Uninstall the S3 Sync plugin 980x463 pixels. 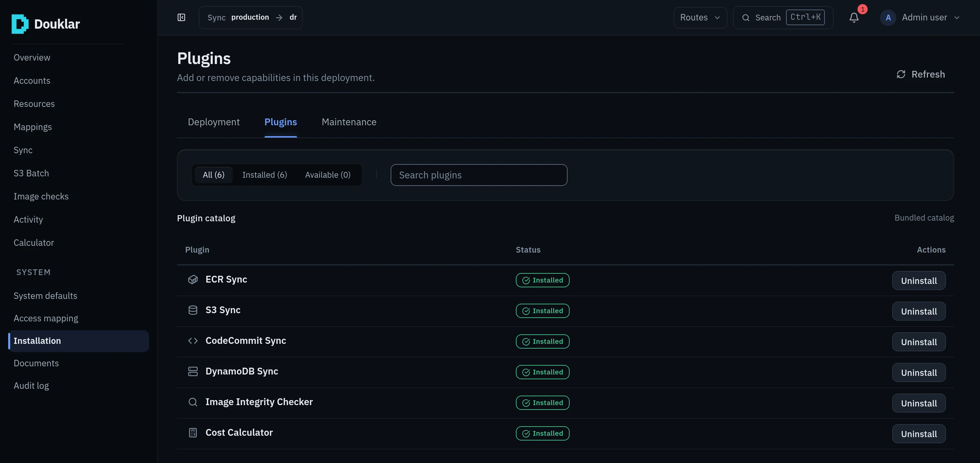click(919, 312)
